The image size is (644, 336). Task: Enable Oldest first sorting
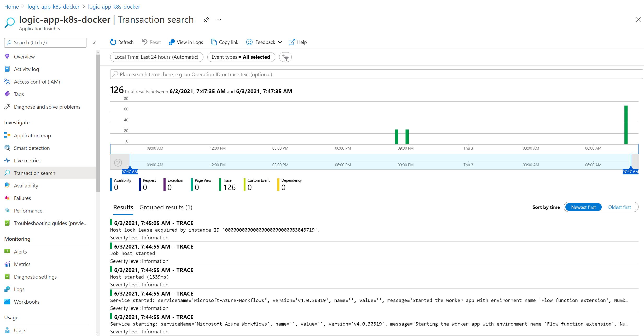pyautogui.click(x=619, y=207)
